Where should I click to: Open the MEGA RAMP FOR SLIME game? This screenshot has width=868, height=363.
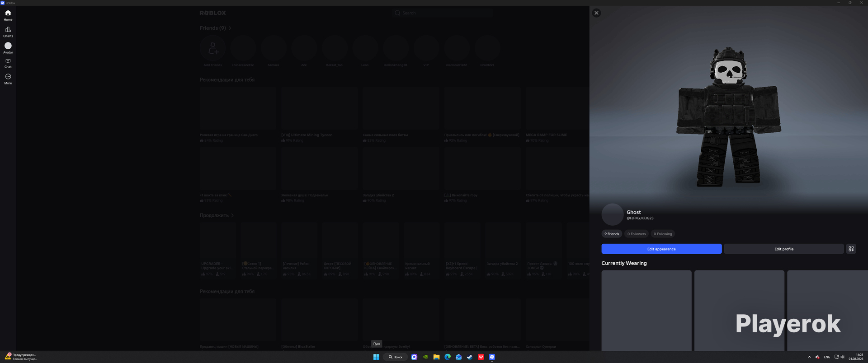(557, 115)
